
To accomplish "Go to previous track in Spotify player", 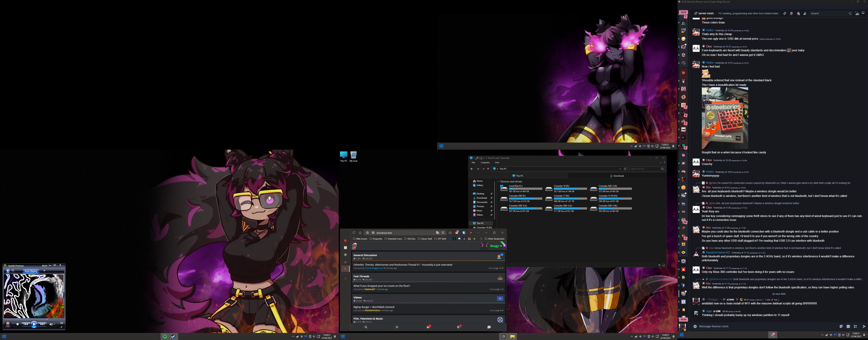I will [26, 324].
